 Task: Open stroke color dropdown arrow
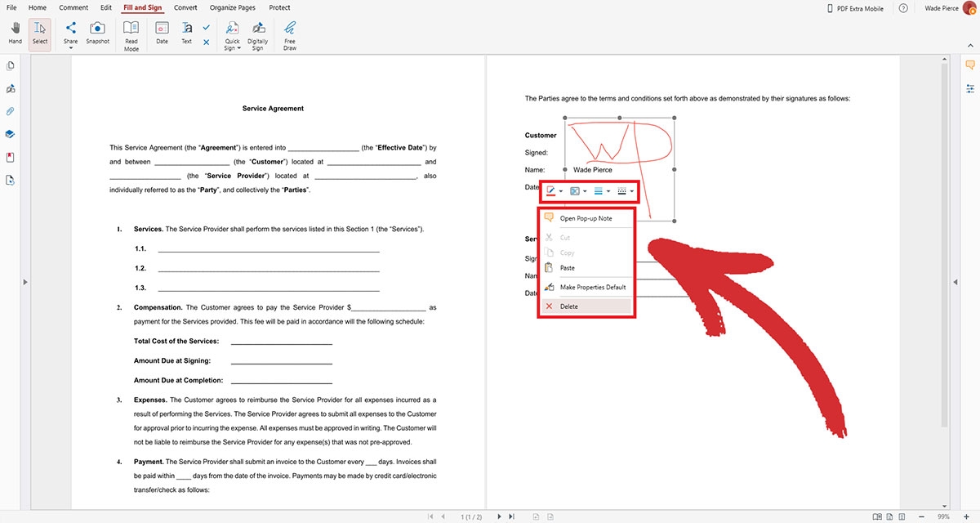[561, 191]
